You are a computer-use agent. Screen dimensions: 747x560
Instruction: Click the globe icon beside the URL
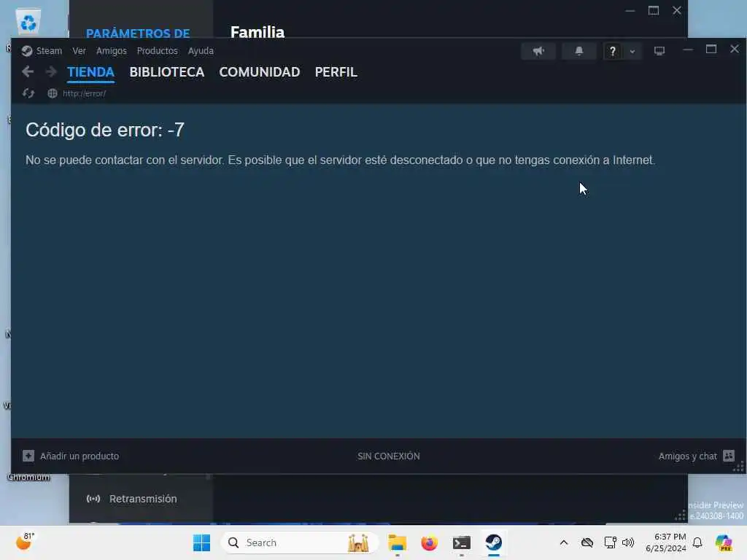click(x=53, y=93)
